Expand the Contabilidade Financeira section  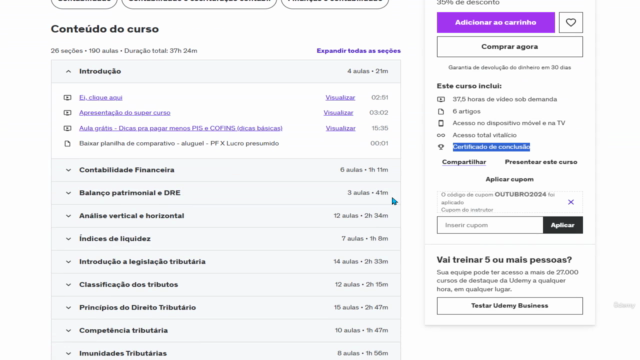coord(226,170)
